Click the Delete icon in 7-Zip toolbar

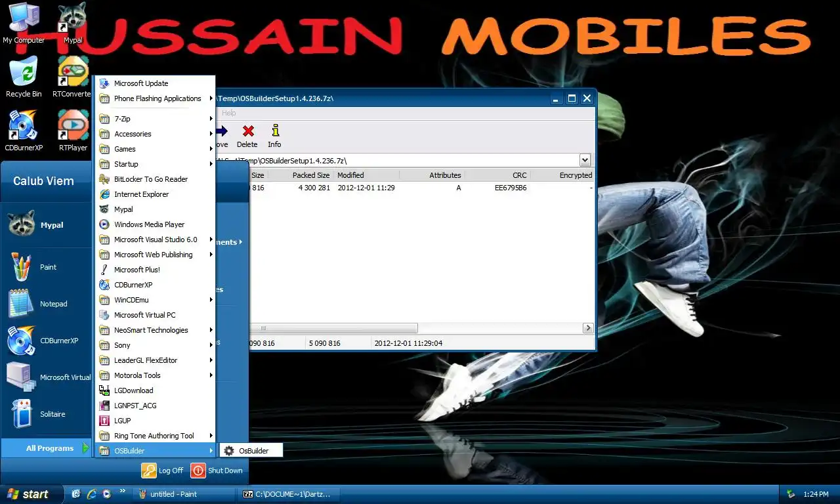point(247,136)
